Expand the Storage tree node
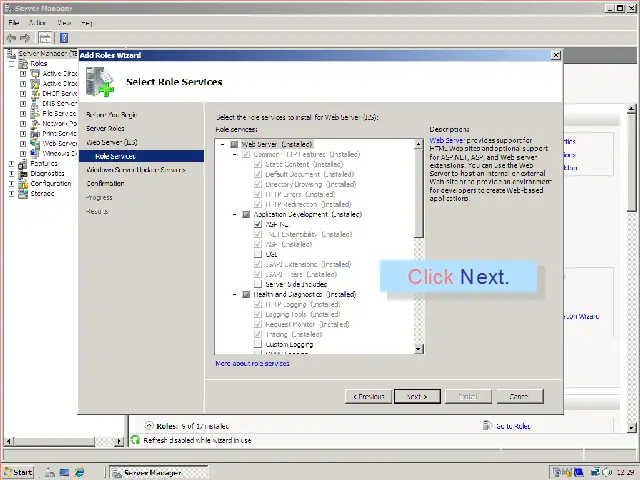Image resolution: width=640 pixels, height=480 pixels. click(11, 193)
